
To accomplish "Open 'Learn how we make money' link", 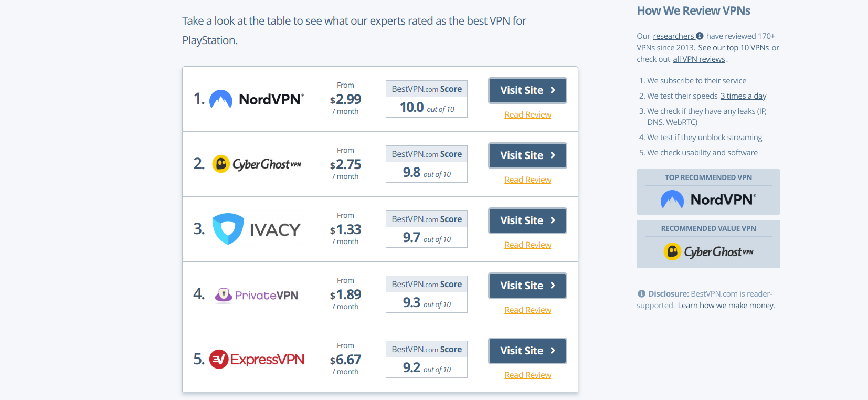I will tap(726, 306).
